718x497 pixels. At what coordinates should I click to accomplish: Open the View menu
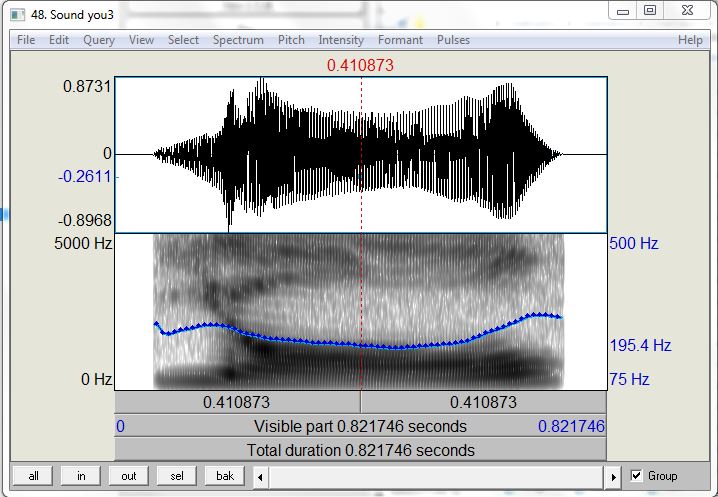pyautogui.click(x=141, y=40)
